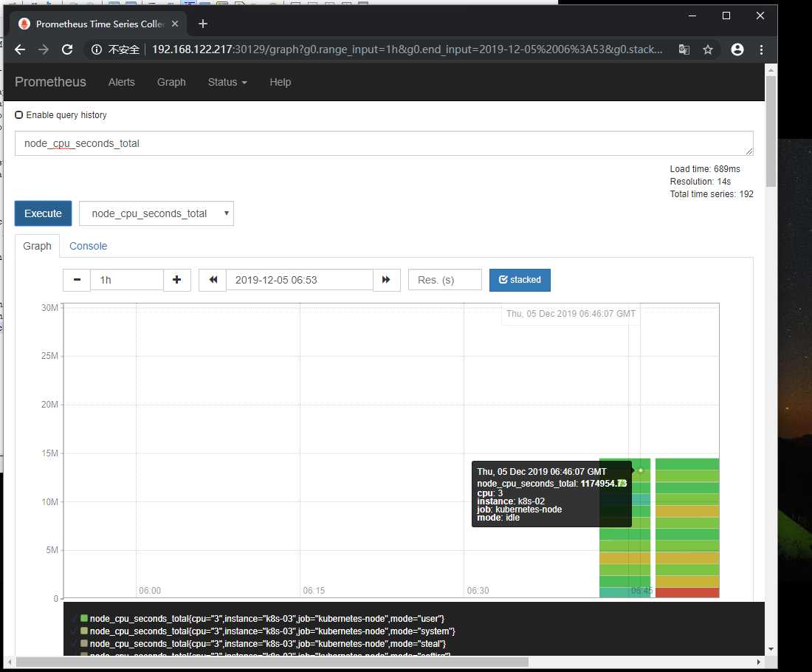Click the Load time: 689ms text
This screenshot has width=812, height=672.
[x=705, y=169]
